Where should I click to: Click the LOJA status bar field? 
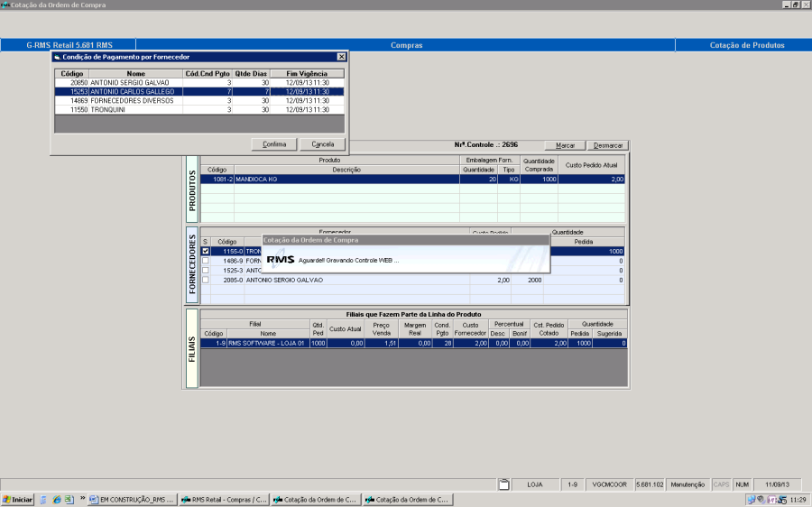pos(535,484)
